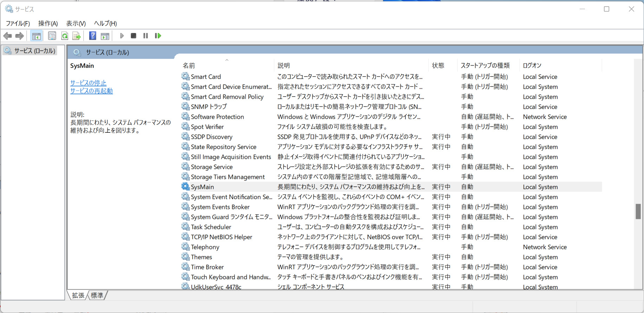Viewport: 644px width, 313px height.
Task: Click SysMain heading in detail pane
Action: pyautogui.click(x=82, y=66)
